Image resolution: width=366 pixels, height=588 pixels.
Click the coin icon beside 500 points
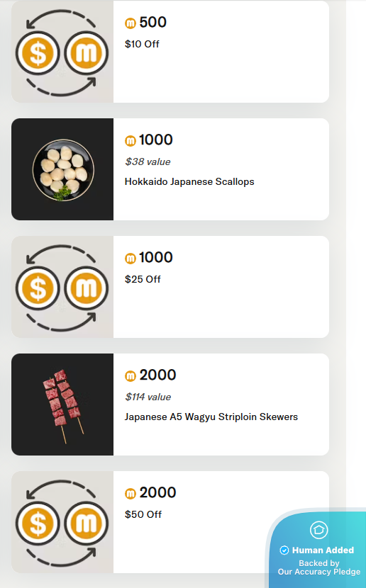(131, 23)
